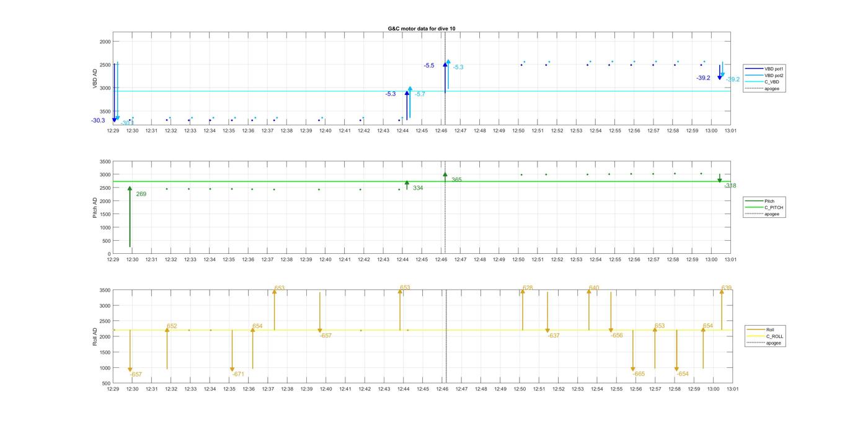Viewport: 868px width, 430px height.
Task: Click the title 'G&C motor data for dive 10'
Action: [422, 29]
